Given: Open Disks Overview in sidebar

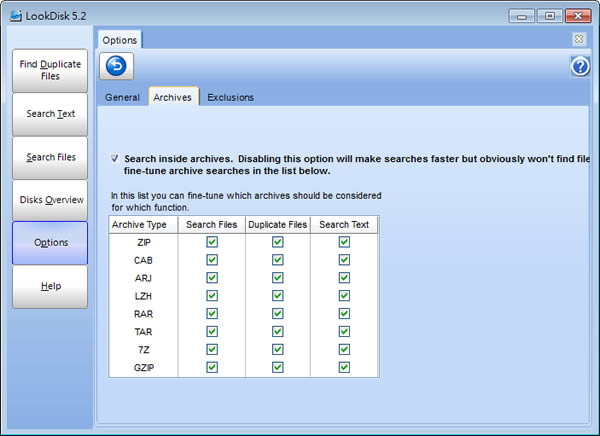Looking at the screenshot, I should click(50, 200).
